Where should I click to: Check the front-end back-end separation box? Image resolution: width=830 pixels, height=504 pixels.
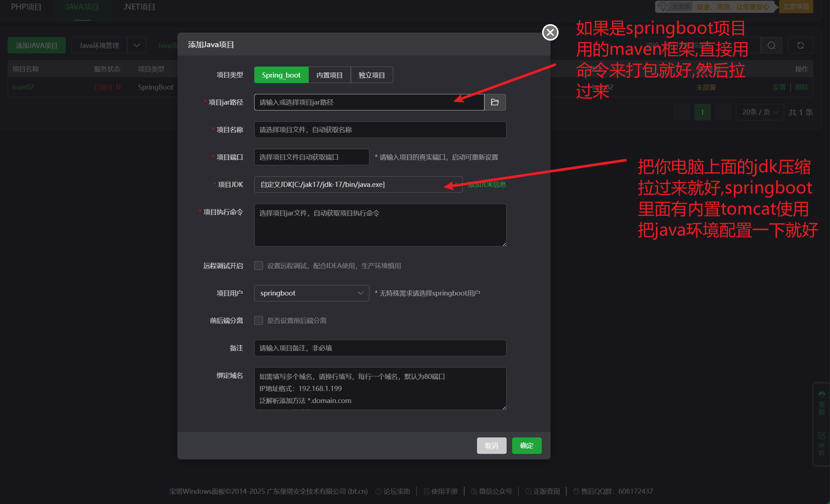[259, 320]
